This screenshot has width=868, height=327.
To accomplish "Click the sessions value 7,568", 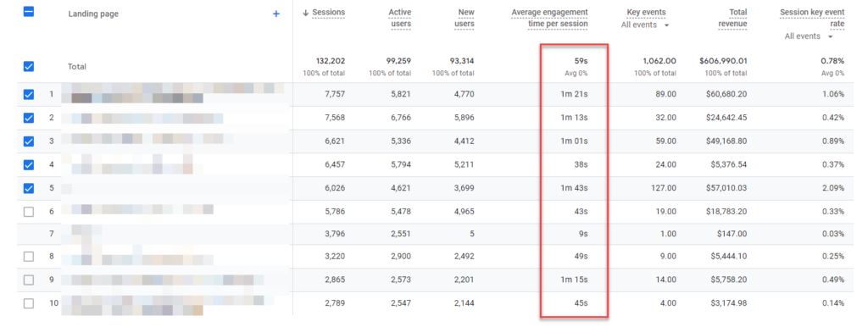I will tap(334, 118).
